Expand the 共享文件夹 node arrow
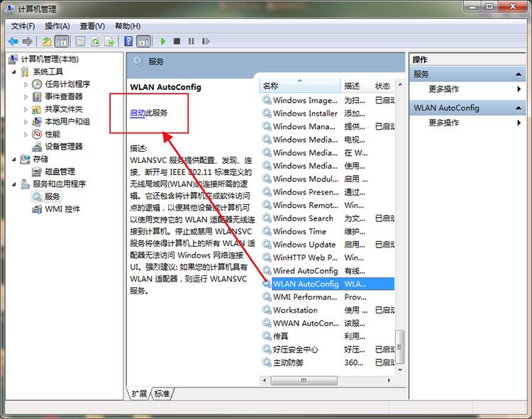Image resolution: width=532 pixels, height=419 pixels. [26, 109]
